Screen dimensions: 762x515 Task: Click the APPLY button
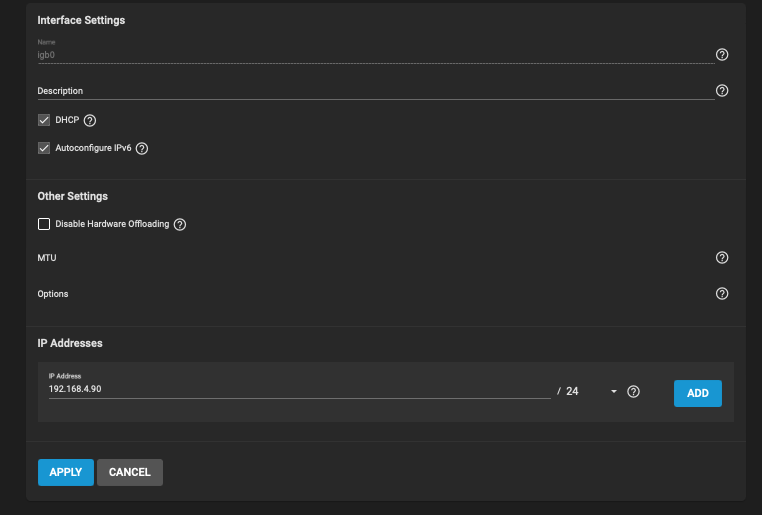coord(66,472)
